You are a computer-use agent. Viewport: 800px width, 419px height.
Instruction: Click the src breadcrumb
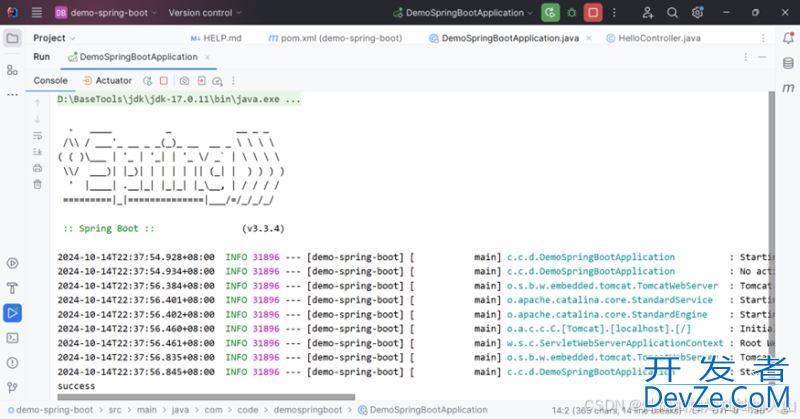coord(115,410)
